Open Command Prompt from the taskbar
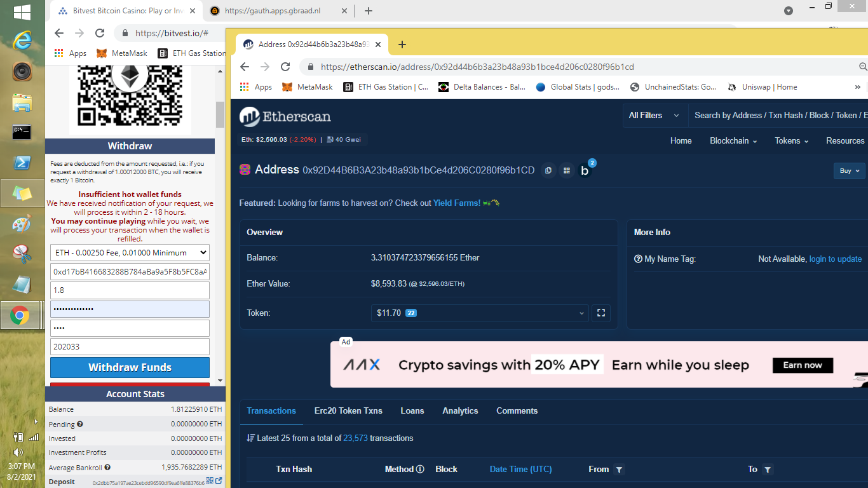The image size is (868, 488). click(x=22, y=132)
